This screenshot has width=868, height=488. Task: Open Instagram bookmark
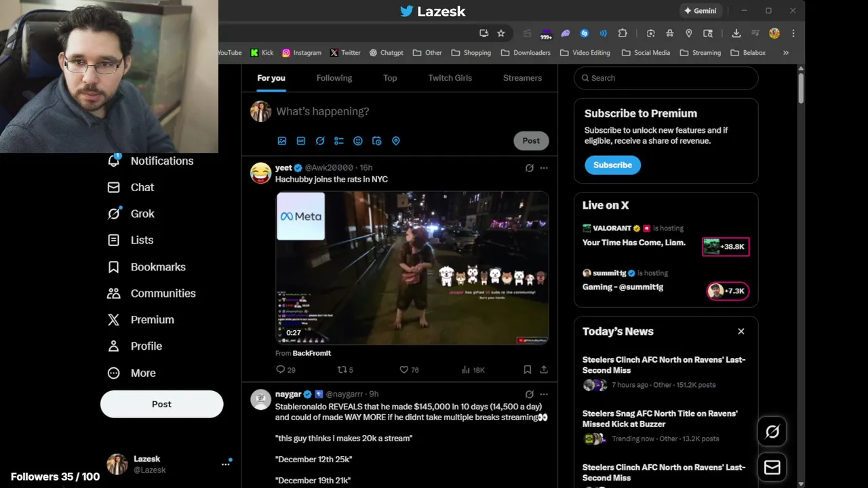(302, 53)
